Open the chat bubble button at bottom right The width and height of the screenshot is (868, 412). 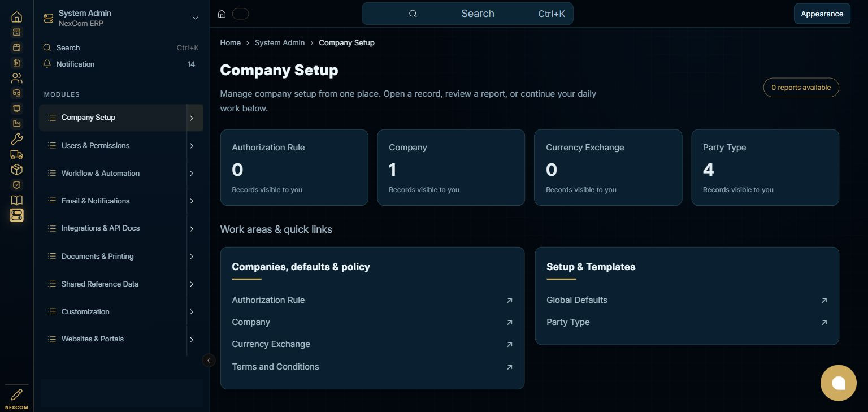[x=839, y=383]
